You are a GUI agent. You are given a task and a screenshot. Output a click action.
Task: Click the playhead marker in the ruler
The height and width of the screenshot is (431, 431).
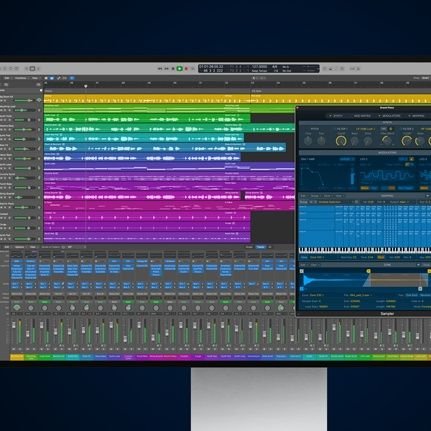tap(86, 86)
